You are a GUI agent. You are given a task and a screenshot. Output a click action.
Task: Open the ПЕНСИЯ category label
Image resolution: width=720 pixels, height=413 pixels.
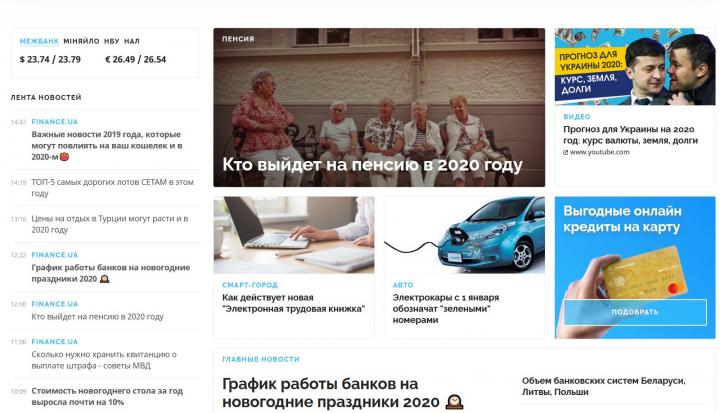click(x=238, y=39)
